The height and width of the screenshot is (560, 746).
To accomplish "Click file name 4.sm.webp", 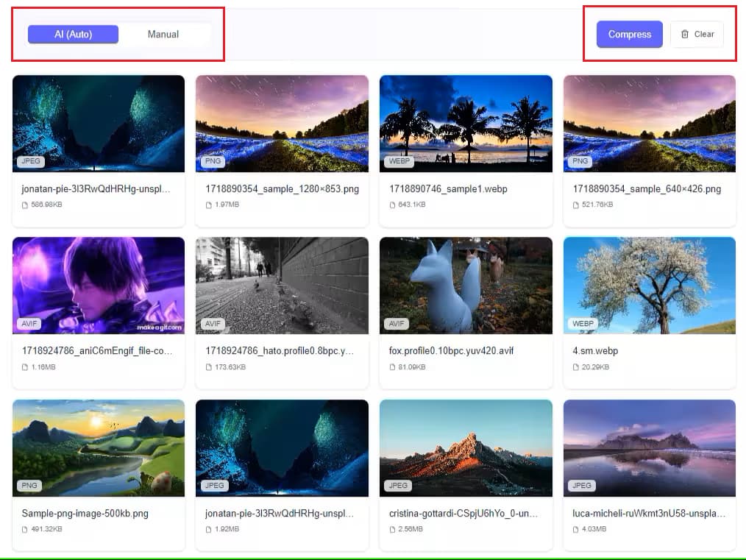I will click(595, 351).
